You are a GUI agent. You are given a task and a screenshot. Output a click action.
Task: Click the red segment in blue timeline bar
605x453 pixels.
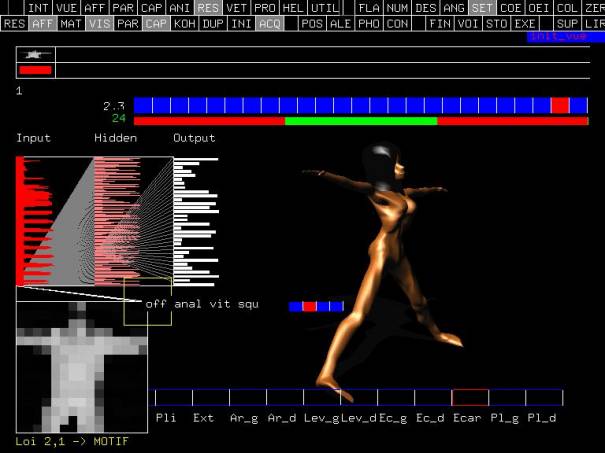(559, 105)
